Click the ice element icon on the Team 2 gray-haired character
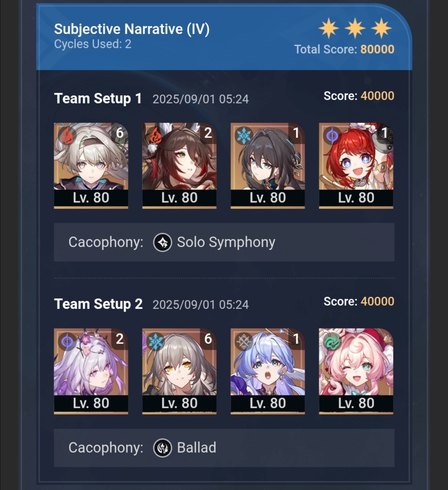 [156, 342]
